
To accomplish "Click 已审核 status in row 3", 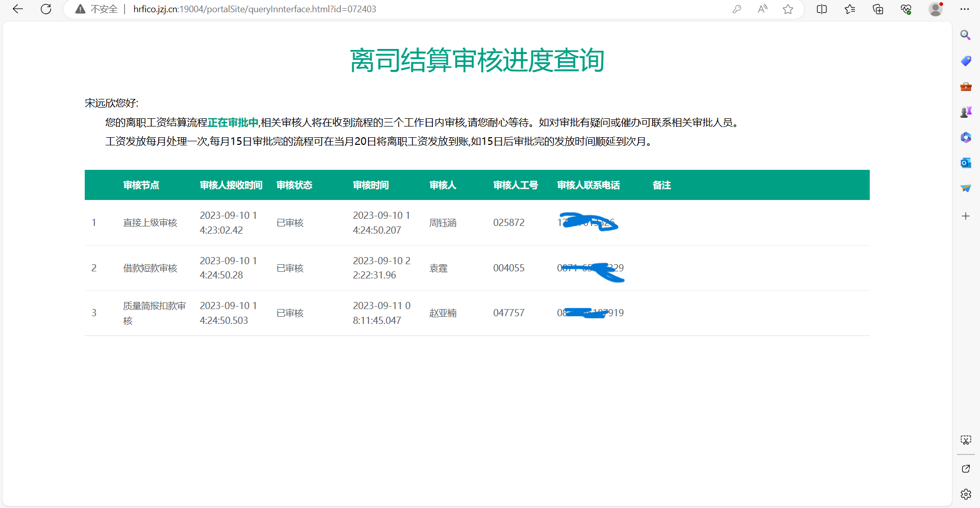I will 290,313.
